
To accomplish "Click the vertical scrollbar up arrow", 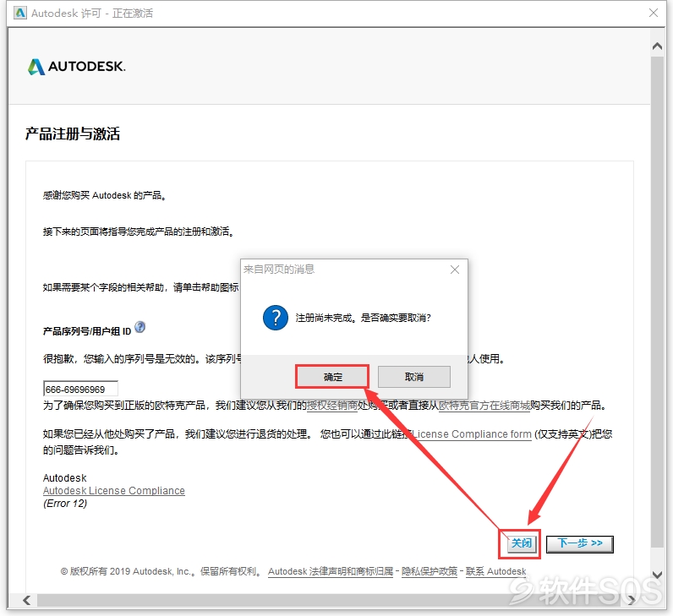I will click(x=657, y=46).
